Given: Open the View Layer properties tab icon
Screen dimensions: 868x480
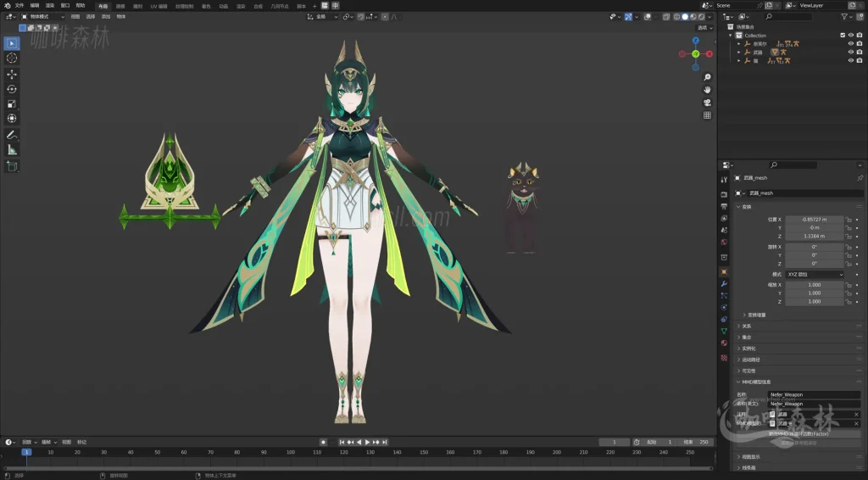Looking at the screenshot, I should (724, 218).
